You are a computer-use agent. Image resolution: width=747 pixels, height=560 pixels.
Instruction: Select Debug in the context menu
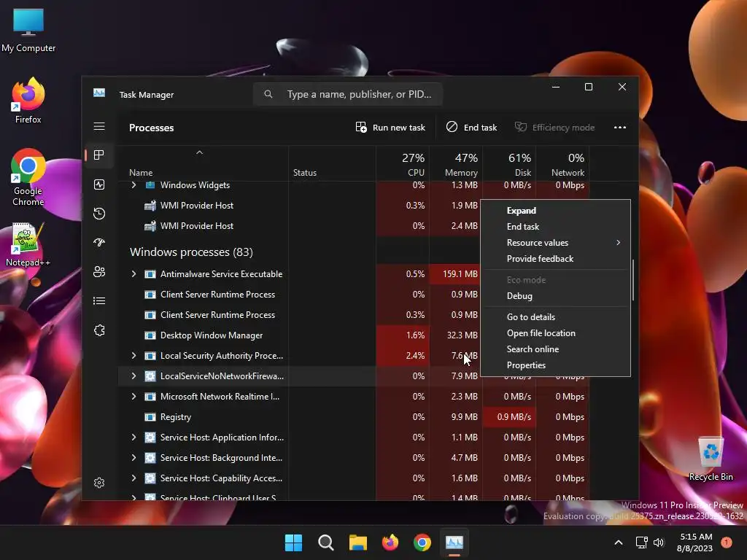click(x=555, y=296)
